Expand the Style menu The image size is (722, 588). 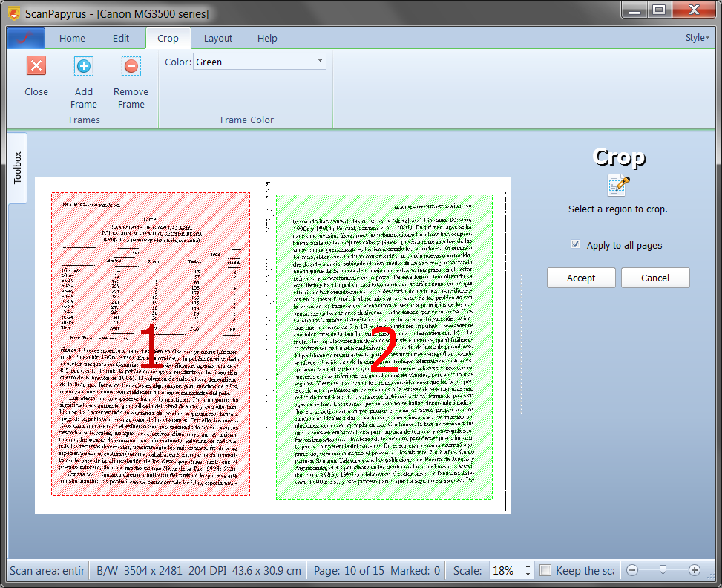click(x=697, y=38)
